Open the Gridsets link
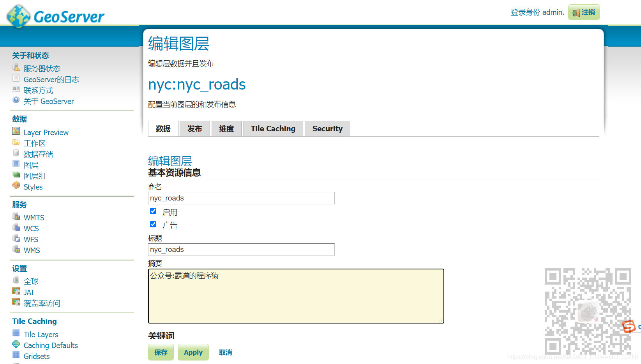 pyautogui.click(x=37, y=356)
